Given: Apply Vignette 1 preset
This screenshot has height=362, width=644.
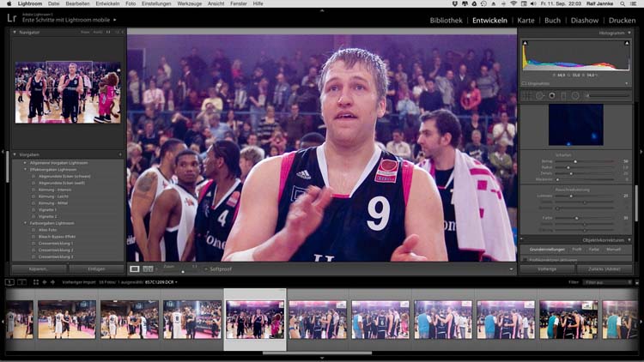Looking at the screenshot, I should [x=47, y=209].
